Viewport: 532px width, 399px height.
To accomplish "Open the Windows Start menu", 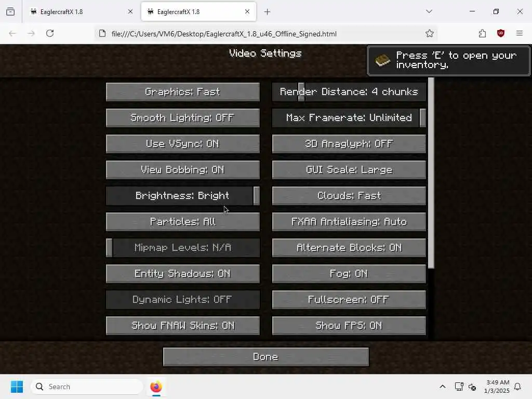I will (x=17, y=387).
